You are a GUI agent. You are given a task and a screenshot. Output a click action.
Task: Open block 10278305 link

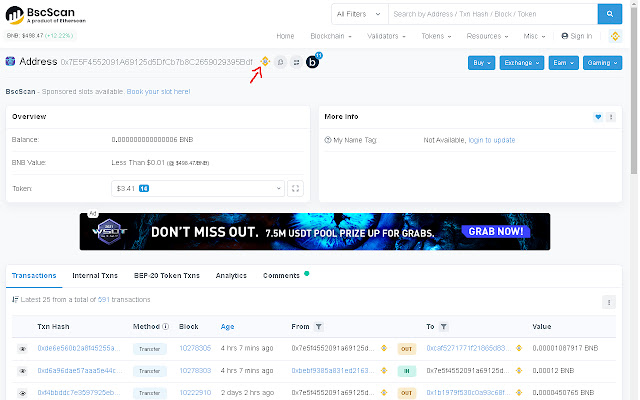[x=196, y=349]
